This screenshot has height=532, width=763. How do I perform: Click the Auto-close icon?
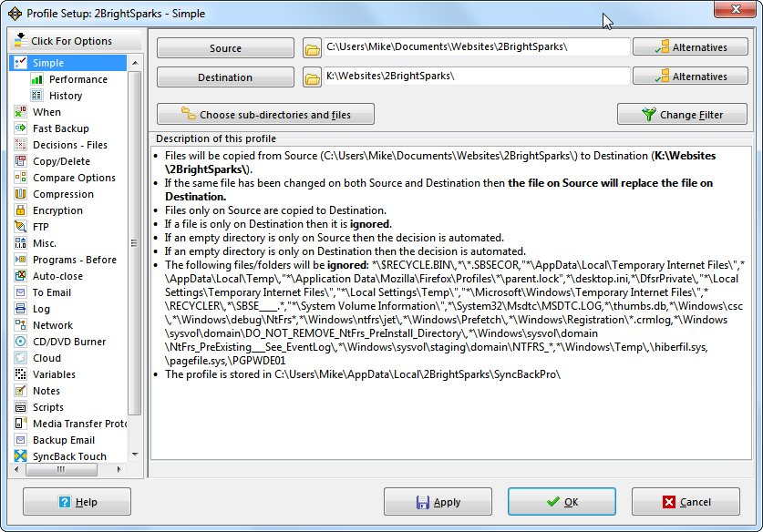click(20, 276)
